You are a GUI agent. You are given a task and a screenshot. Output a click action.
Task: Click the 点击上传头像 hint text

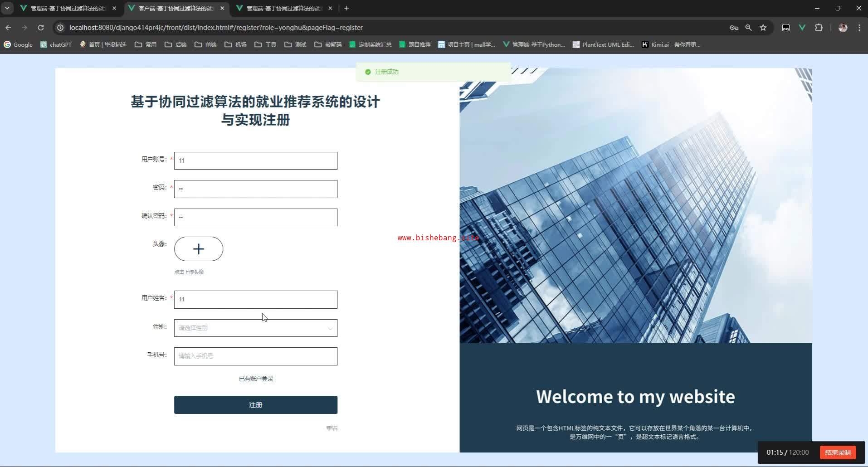[189, 272]
